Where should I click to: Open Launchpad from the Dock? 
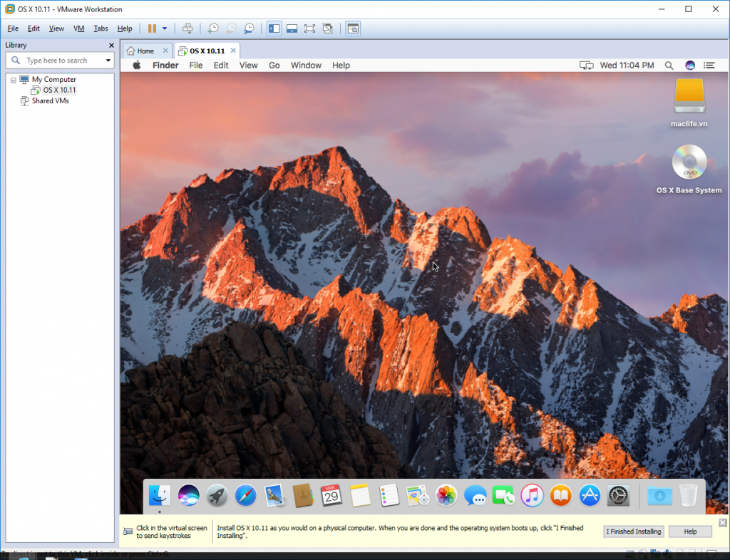(218, 495)
